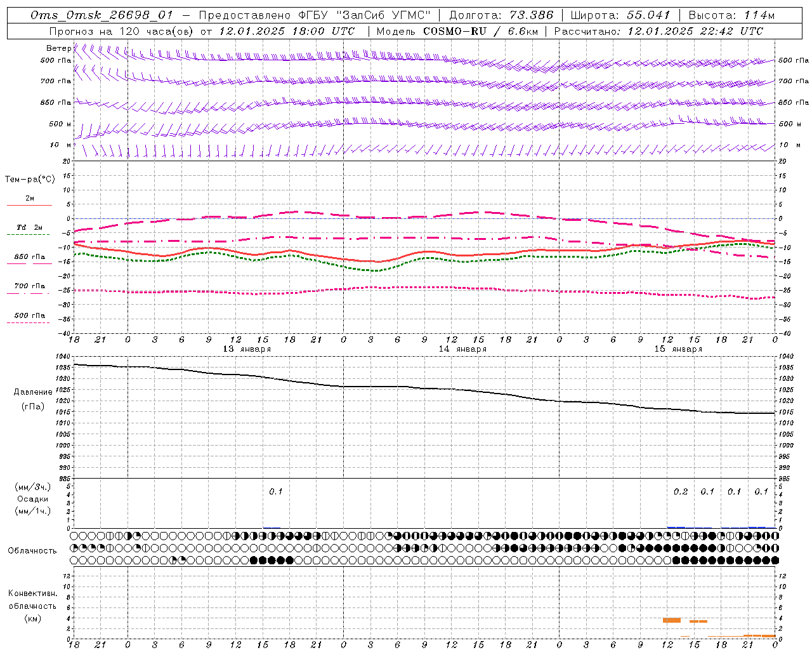Click '20' on left temperature axis
The height and width of the screenshot is (650, 812).
pos(67,162)
